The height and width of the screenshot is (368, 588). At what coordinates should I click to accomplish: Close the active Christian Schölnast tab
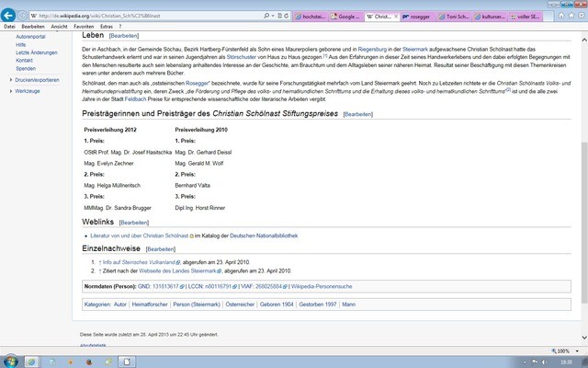396,17
